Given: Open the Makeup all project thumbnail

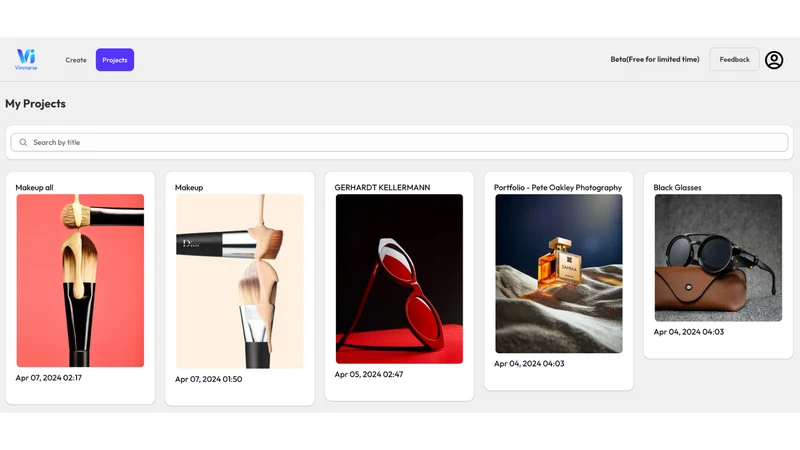Looking at the screenshot, I should [80, 280].
